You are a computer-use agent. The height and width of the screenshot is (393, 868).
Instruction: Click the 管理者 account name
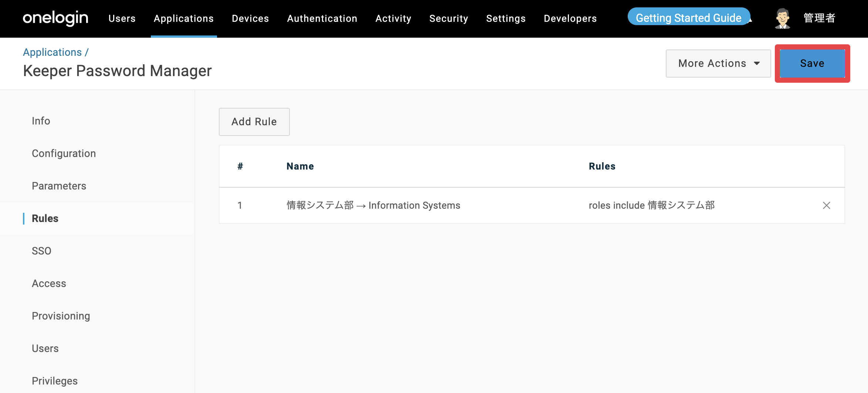(819, 18)
